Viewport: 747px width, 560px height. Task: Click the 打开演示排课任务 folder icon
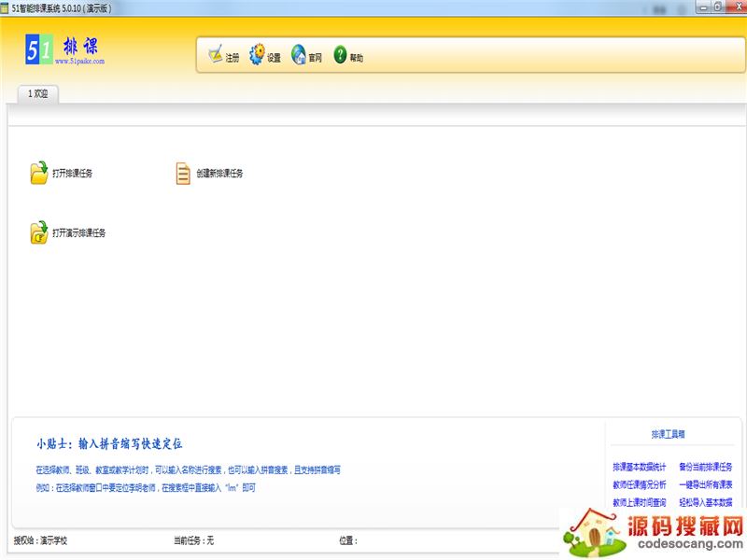38,233
